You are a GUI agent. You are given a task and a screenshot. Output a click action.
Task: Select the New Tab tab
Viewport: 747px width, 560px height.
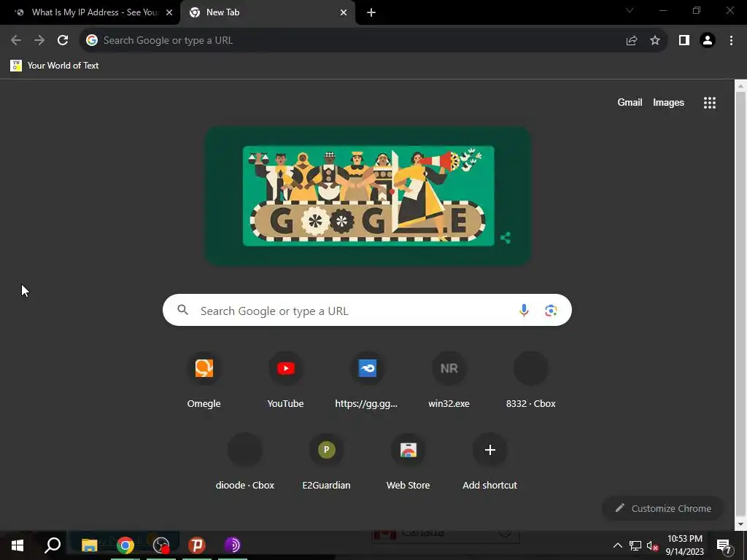pos(267,12)
